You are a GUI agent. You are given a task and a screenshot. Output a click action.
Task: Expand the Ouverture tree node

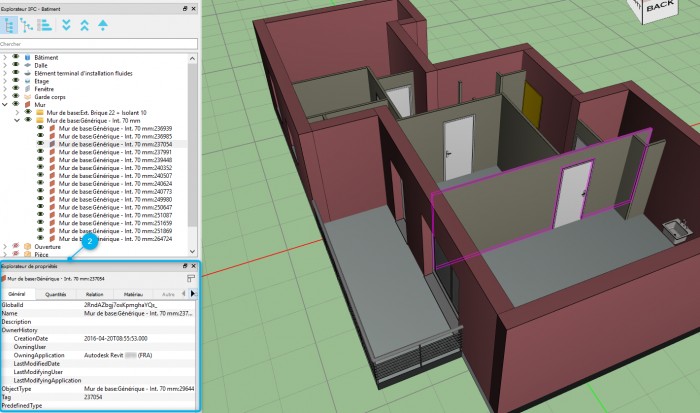[x=5, y=246]
